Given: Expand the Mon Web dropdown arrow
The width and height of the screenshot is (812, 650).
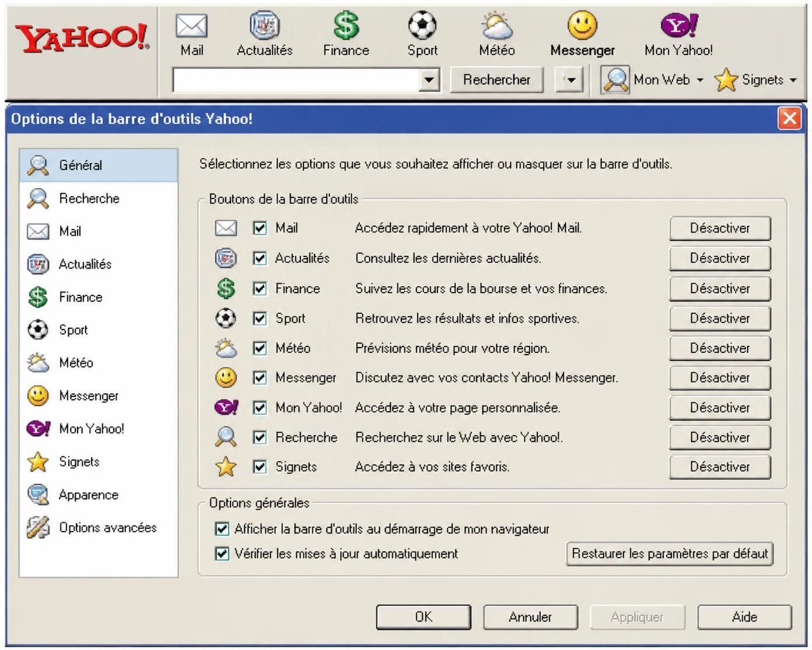Looking at the screenshot, I should pyautogui.click(x=700, y=80).
